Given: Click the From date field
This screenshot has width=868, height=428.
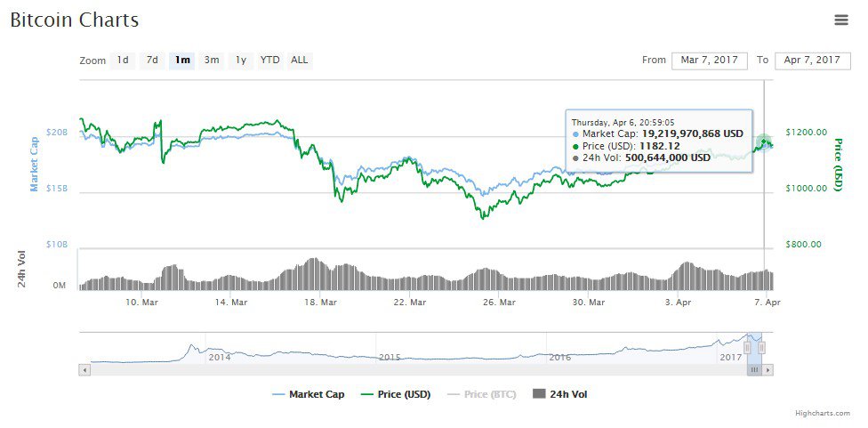Looking at the screenshot, I should (x=709, y=61).
